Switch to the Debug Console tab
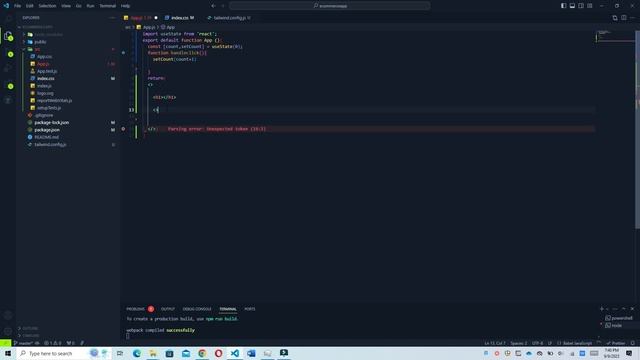Image resolution: width=640 pixels, height=360 pixels. (x=197, y=309)
